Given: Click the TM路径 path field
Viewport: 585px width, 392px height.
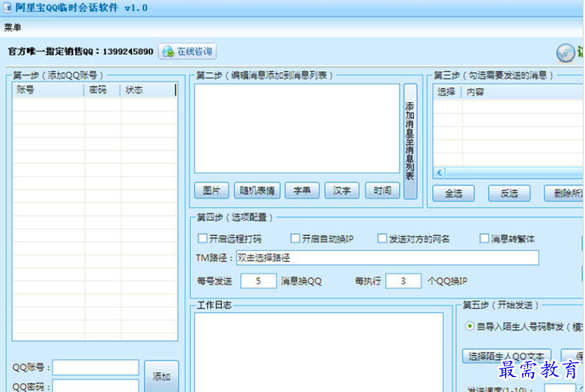Looking at the screenshot, I should tap(387, 258).
